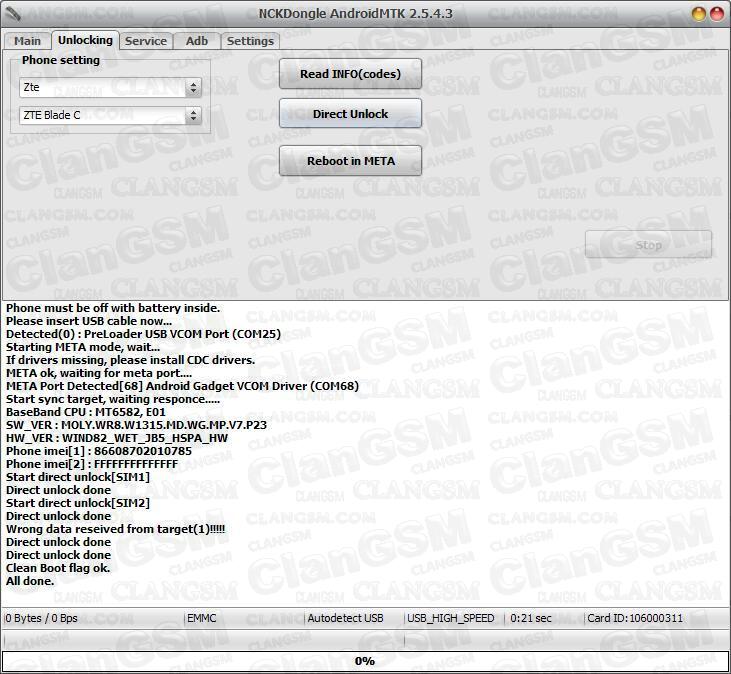Click 'Phone must be off with battery inside.' line
Screen dimensions: 731x674
click(x=113, y=308)
